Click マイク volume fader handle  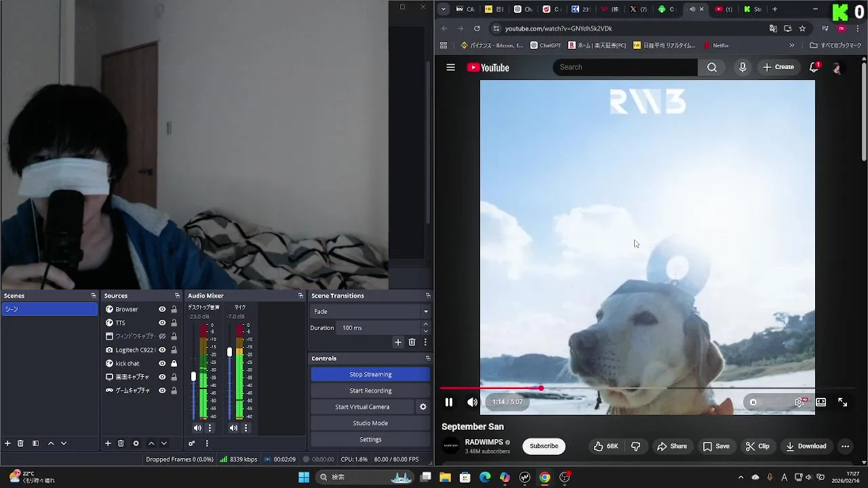[x=229, y=352]
